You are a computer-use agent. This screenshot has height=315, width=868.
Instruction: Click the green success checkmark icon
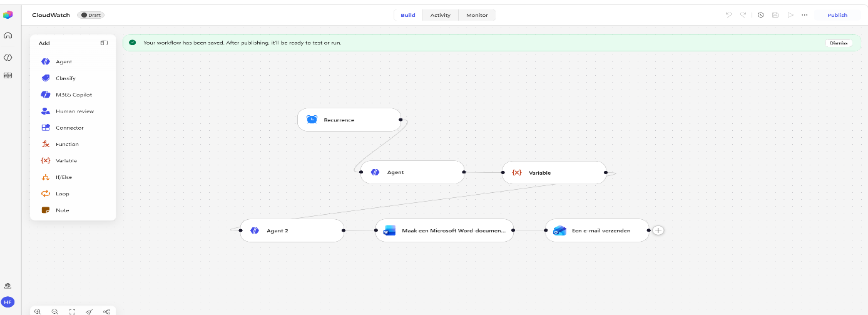pos(132,43)
